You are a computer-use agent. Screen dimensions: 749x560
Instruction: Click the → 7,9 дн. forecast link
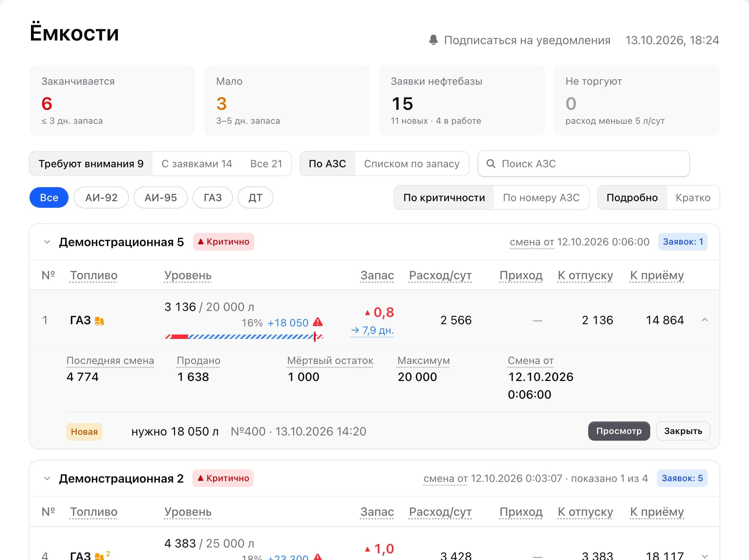point(372,330)
